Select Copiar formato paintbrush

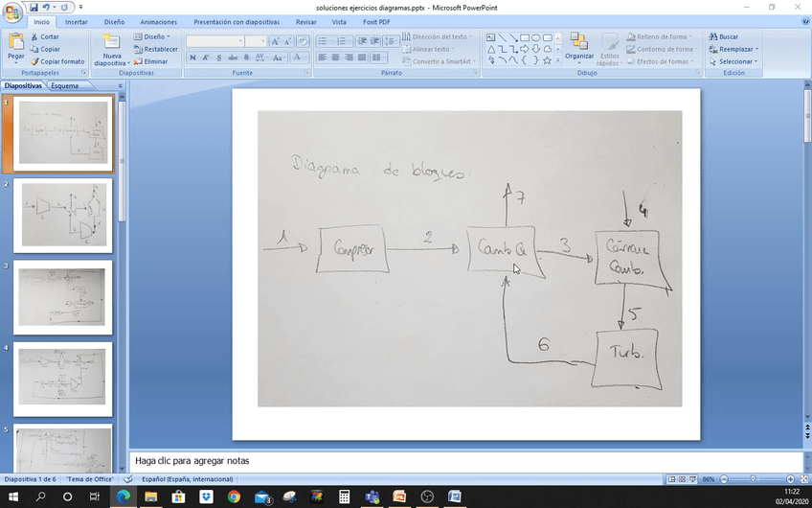tap(34, 61)
